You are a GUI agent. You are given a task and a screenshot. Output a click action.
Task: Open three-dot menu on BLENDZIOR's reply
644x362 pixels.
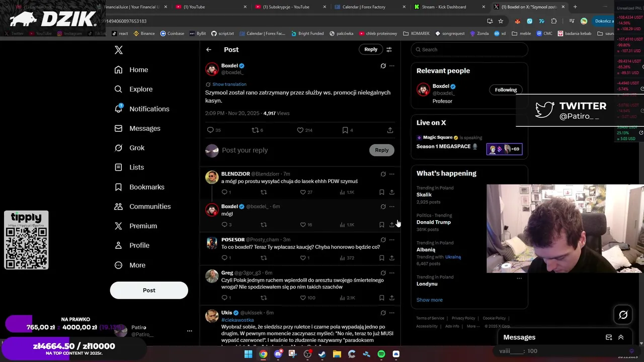tap(392, 174)
